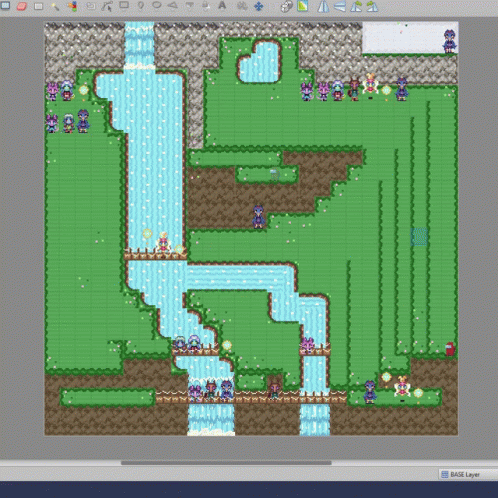
Task: Click the Rotate Left icon
Action: click(356, 6)
